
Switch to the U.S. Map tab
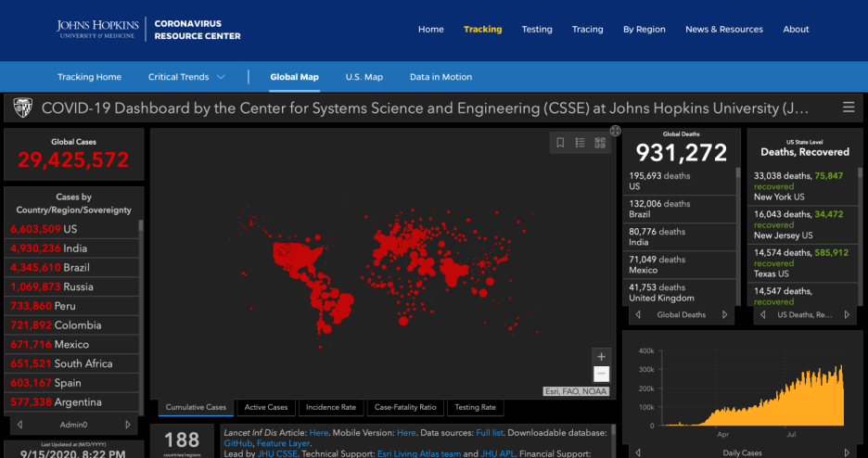click(364, 77)
